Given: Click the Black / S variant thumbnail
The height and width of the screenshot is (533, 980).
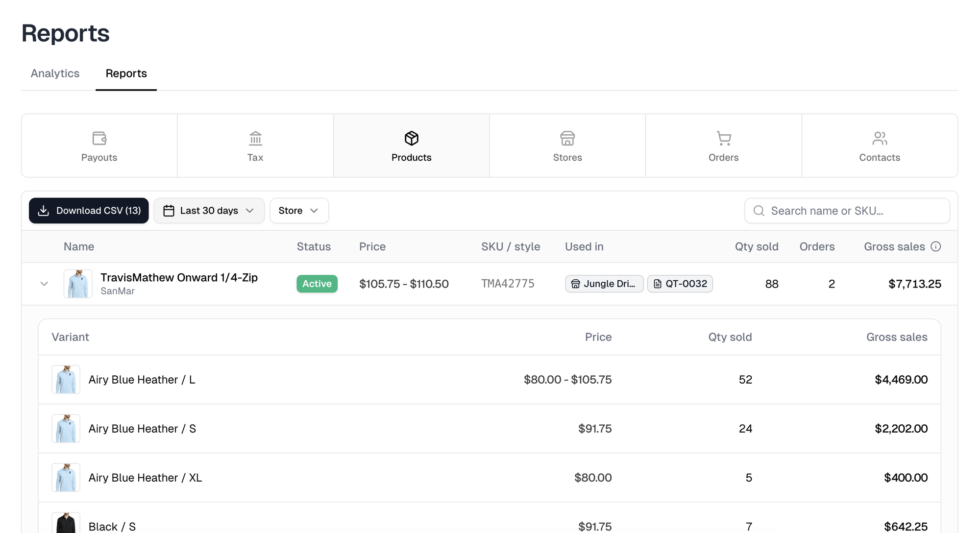Looking at the screenshot, I should click(66, 523).
